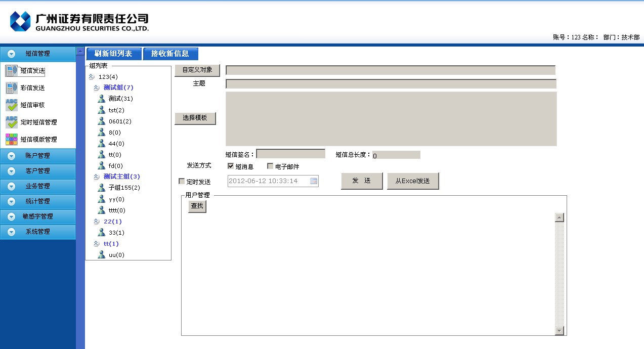Image resolution: width=644 pixels, height=349 pixels.
Task: Click the 短信审核 ABC check icon
Action: 12,105
